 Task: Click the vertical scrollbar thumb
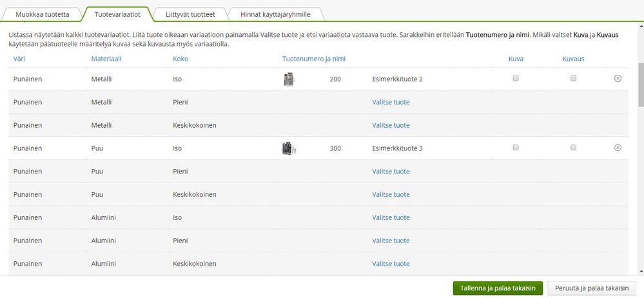pos(640,84)
